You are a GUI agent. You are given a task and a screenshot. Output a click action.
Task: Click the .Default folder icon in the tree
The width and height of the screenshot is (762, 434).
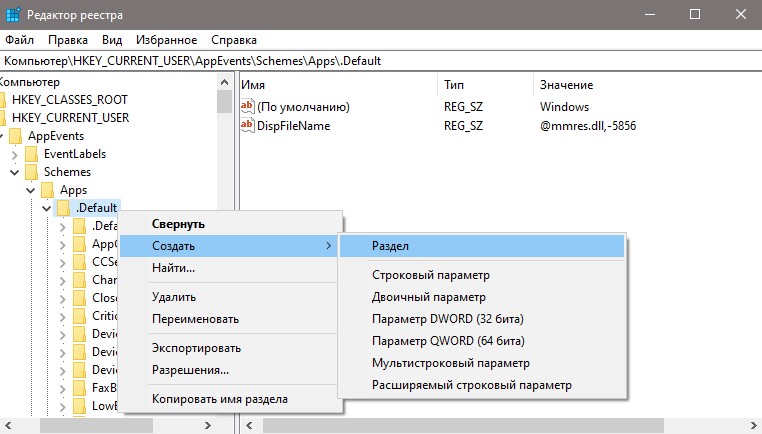[64, 208]
